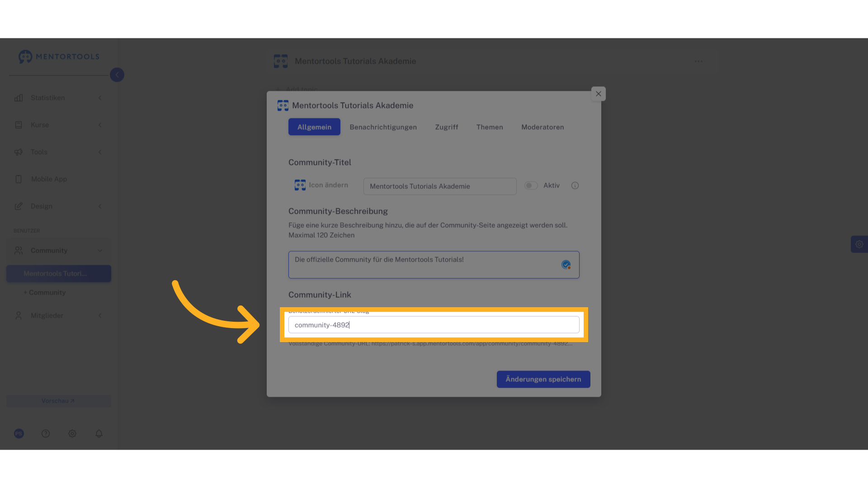This screenshot has height=488, width=868.
Task: Click the URL slug field community-4892
Action: [434, 325]
